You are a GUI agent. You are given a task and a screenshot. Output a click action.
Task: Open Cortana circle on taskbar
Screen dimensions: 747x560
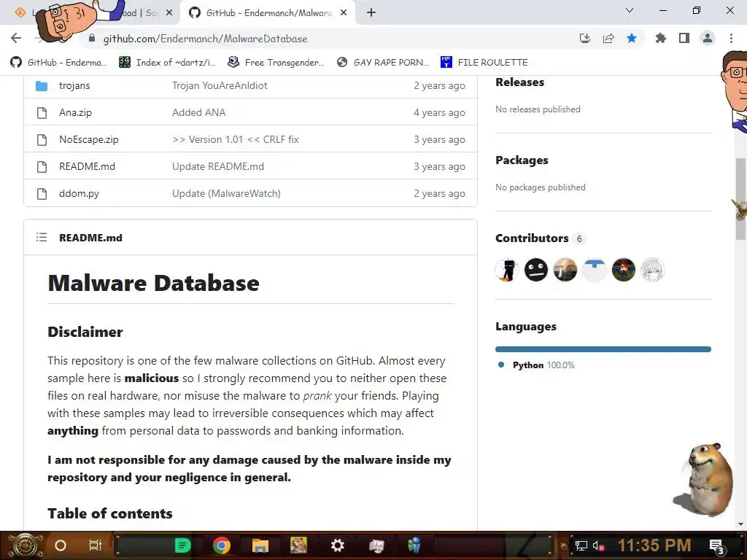point(61,545)
